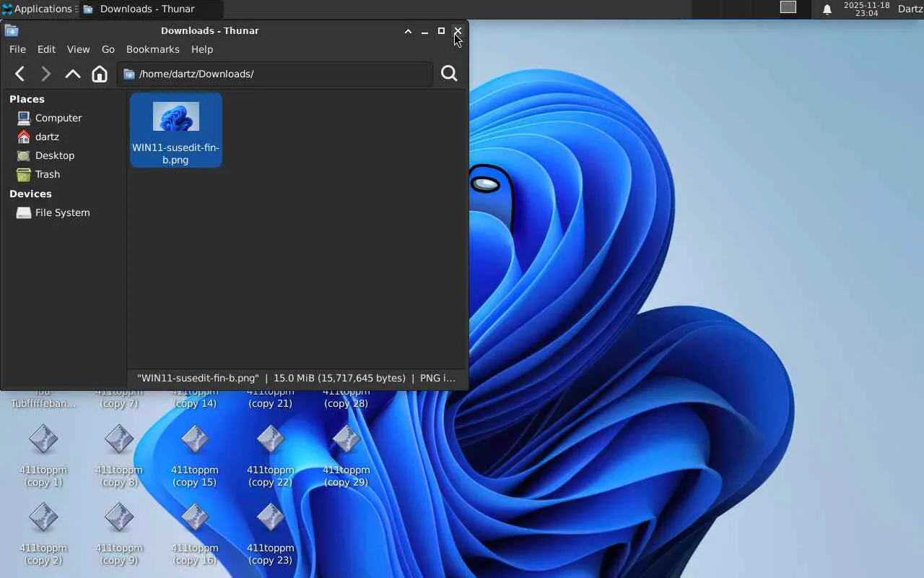Screen dimensions: 924x578
Task: Open the Go menu
Action: click(108, 49)
